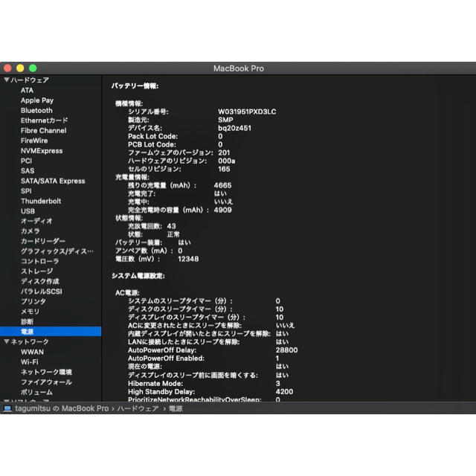This screenshot has height=476, width=476.
Task: Click the AutoPowerOff Enabled label
Action: [166, 358]
